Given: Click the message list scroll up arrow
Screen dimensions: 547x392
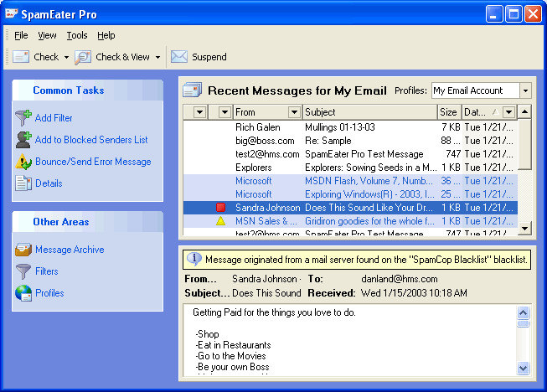Looking at the screenshot, I should click(x=524, y=112).
